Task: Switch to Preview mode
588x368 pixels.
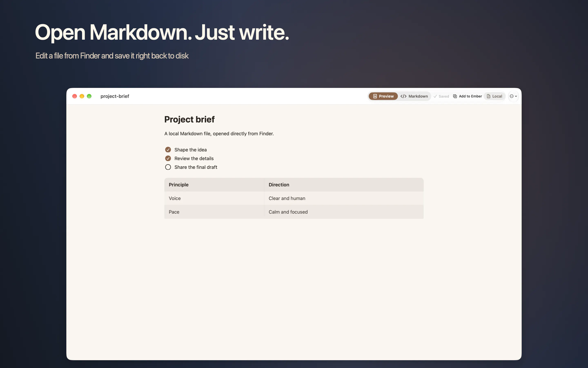Action: (x=383, y=96)
